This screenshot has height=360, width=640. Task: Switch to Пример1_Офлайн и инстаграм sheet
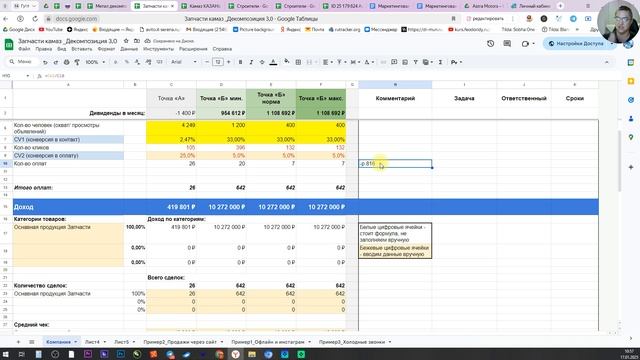[x=268, y=342]
